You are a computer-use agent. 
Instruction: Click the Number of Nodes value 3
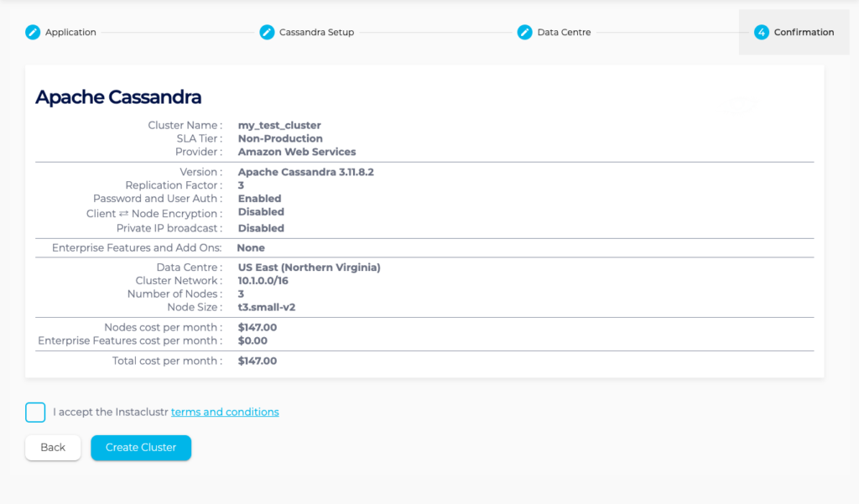point(241,294)
